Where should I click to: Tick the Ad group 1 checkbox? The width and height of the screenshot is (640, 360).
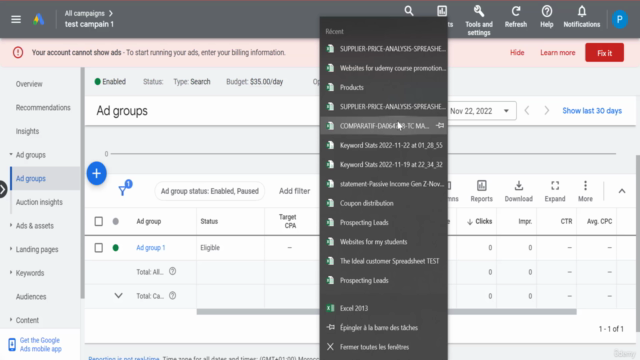click(x=99, y=248)
